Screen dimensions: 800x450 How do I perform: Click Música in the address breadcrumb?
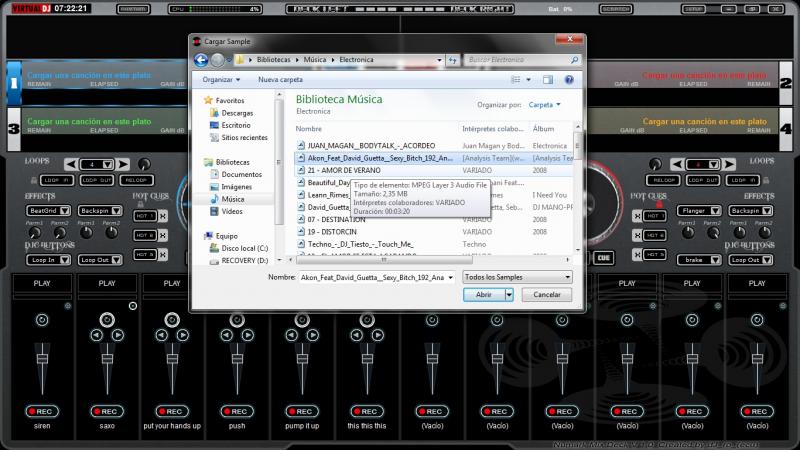315,60
